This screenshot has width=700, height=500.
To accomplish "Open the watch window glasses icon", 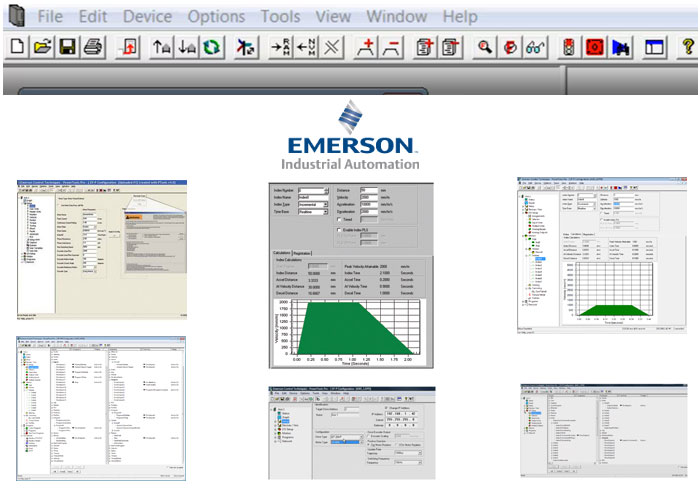I will (535, 47).
